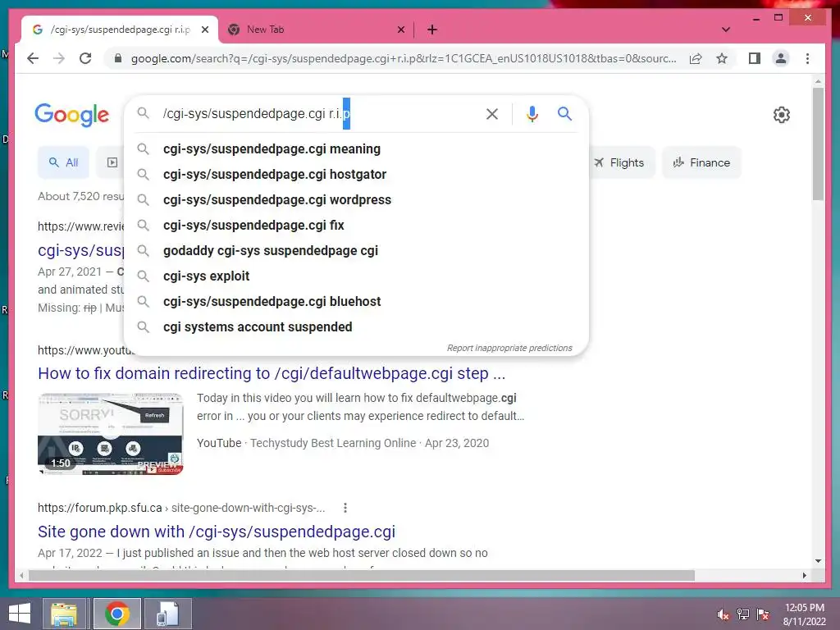Switch to the New Tab tab

tap(316, 30)
